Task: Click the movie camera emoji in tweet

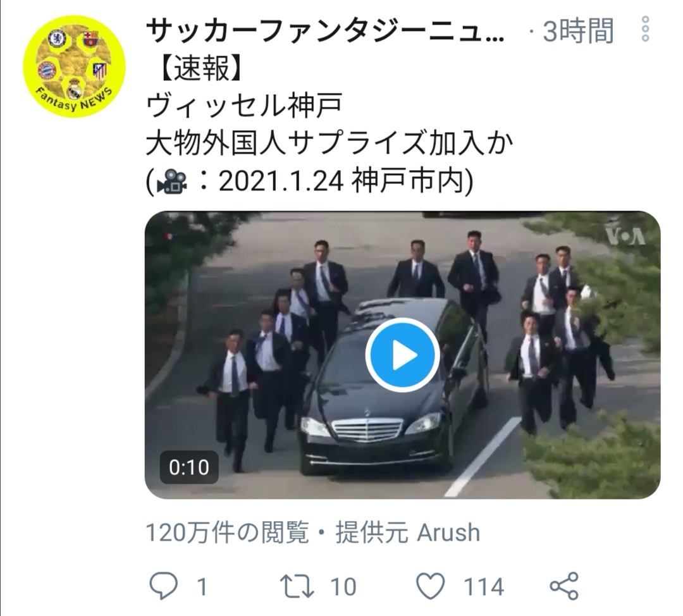Action: point(172,182)
